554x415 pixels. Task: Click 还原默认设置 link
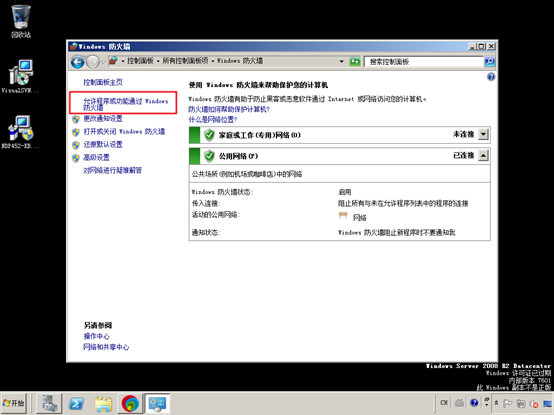(x=103, y=144)
